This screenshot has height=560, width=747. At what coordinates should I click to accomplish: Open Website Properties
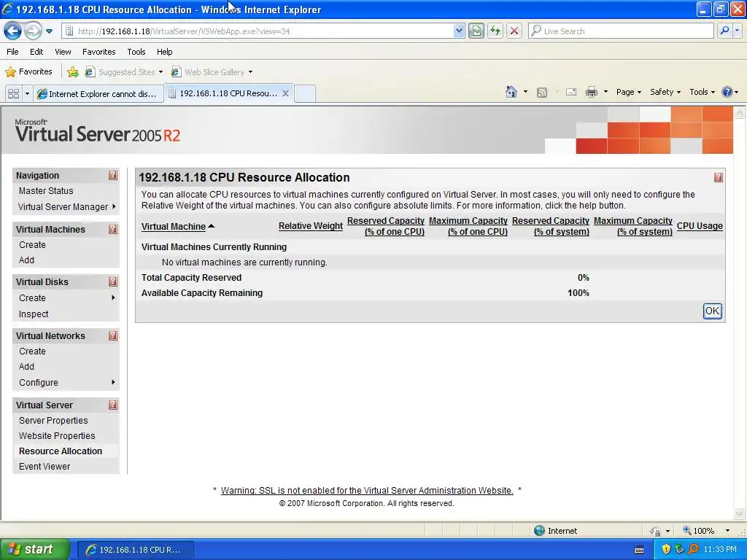pyautogui.click(x=57, y=436)
